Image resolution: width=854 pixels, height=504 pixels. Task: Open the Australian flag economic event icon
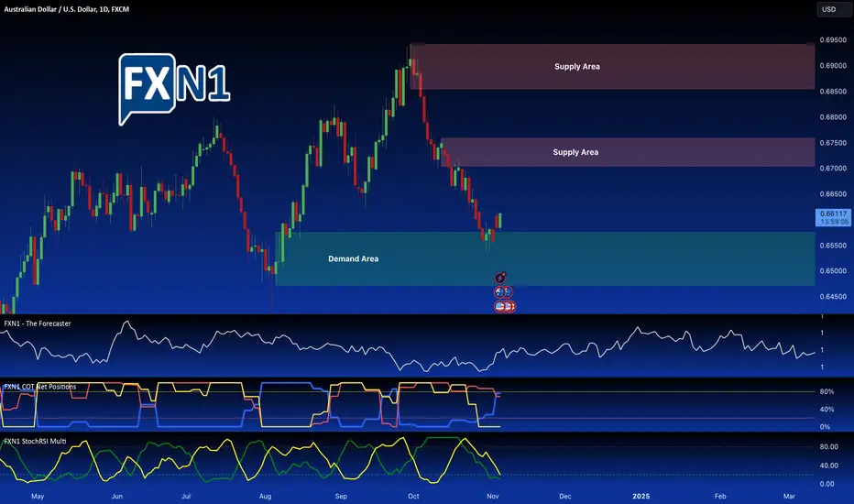tap(500, 292)
